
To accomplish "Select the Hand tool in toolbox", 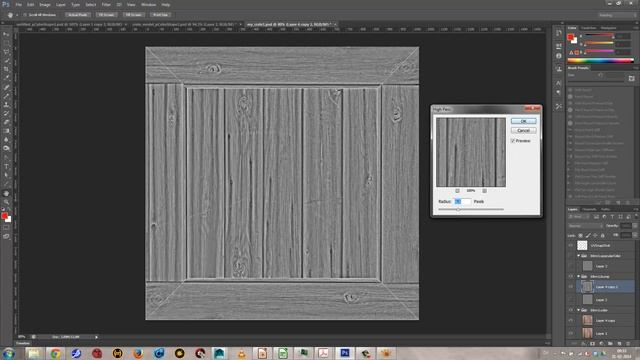I will coord(6,193).
